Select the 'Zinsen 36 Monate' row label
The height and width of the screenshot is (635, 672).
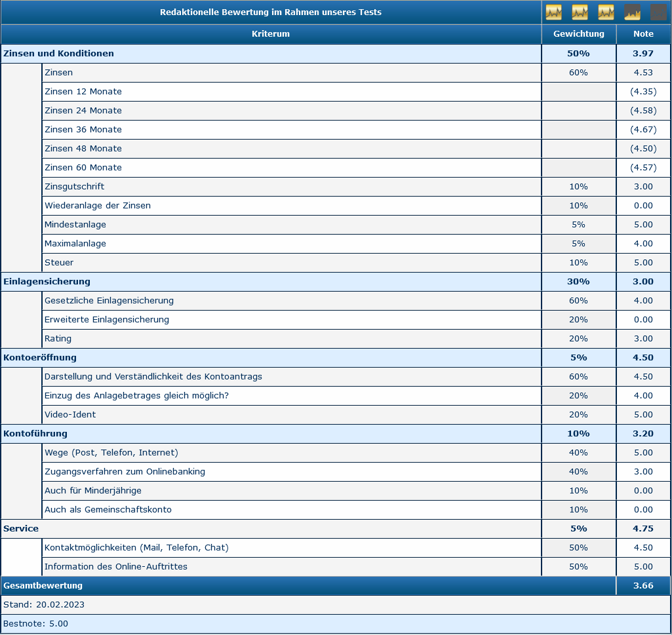[x=83, y=129]
